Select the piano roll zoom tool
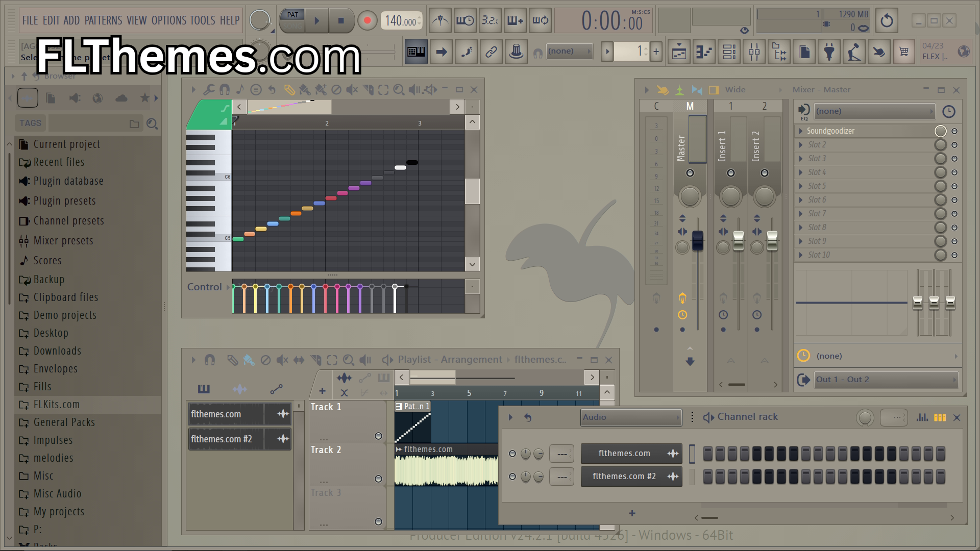 pos(399,90)
